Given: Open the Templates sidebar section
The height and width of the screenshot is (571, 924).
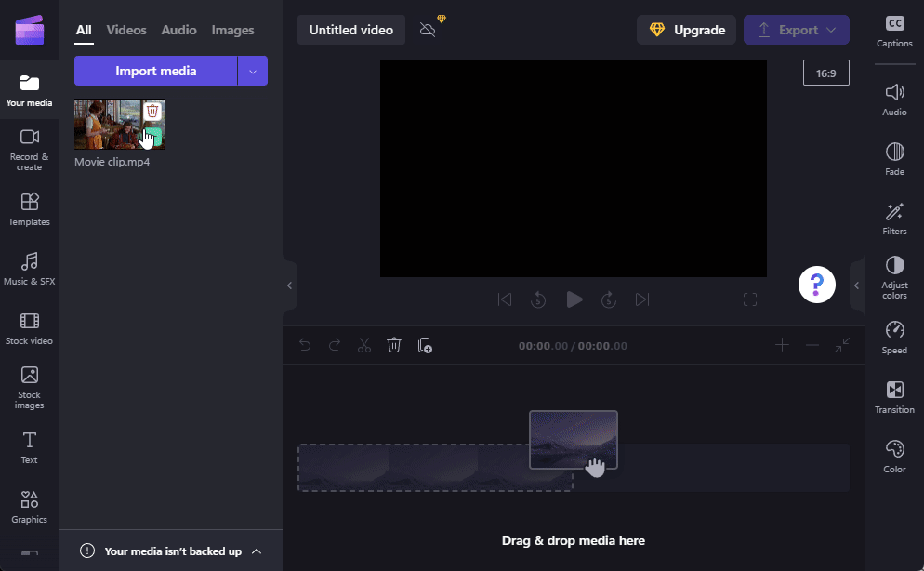Looking at the screenshot, I should tap(29, 208).
